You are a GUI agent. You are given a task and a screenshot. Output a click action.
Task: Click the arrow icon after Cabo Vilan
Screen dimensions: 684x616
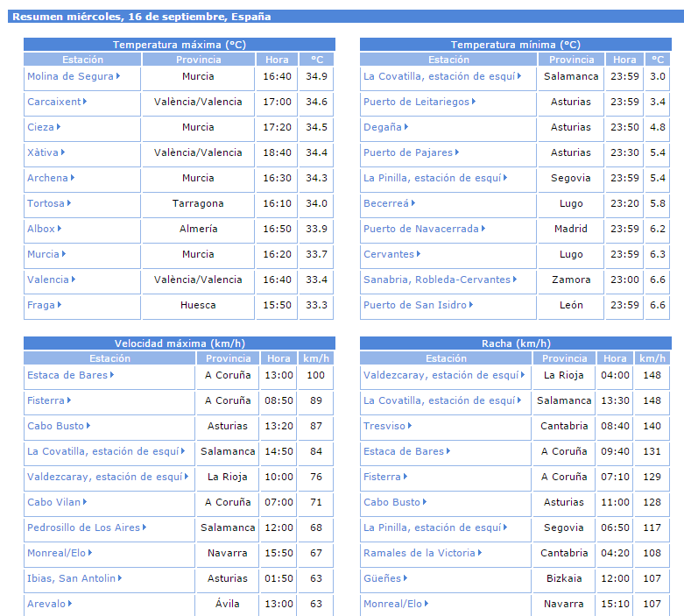85,502
